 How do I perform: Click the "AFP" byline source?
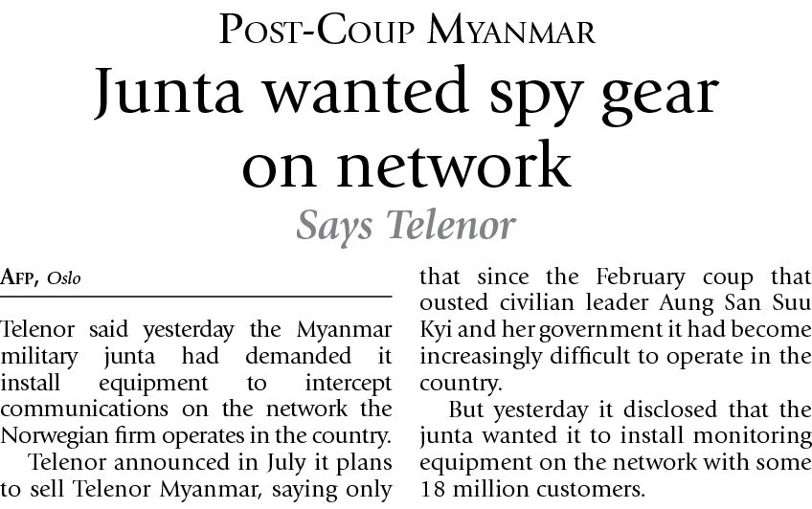coord(19,279)
